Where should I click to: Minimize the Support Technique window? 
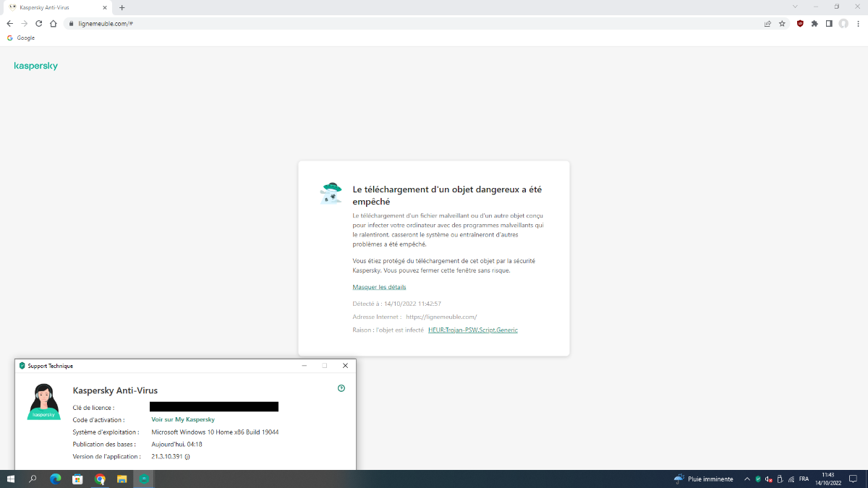[x=304, y=366]
